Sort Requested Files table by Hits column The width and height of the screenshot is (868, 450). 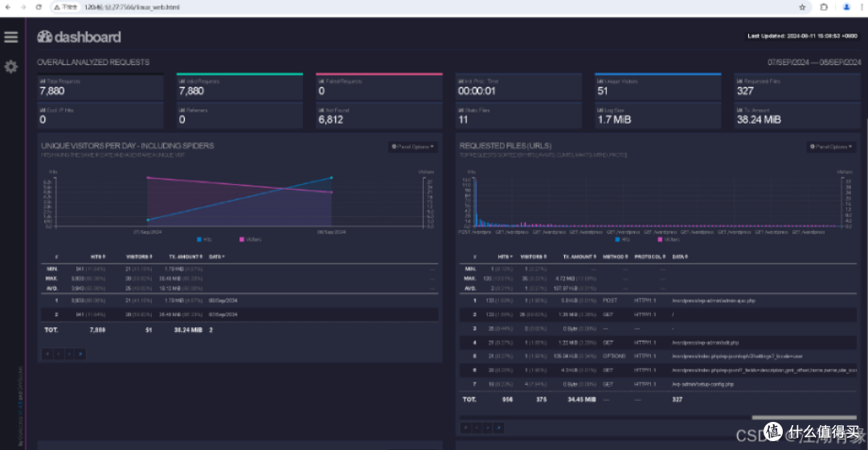coord(505,257)
